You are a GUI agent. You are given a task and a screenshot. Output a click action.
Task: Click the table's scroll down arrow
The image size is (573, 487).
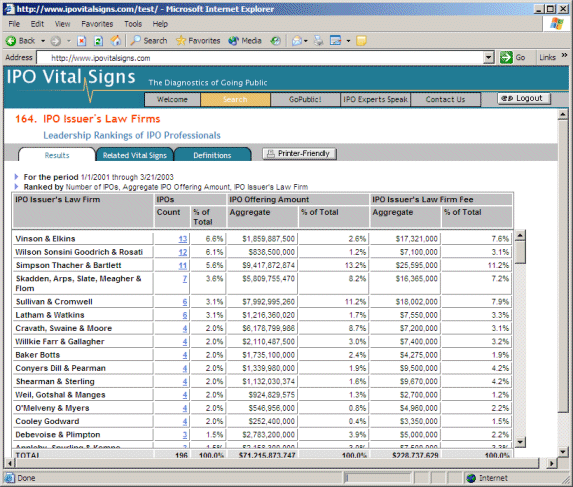pos(520,442)
